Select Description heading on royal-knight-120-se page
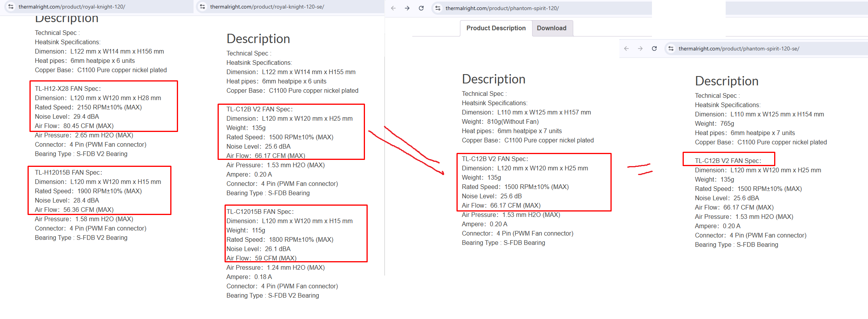The height and width of the screenshot is (319, 868). point(258,38)
